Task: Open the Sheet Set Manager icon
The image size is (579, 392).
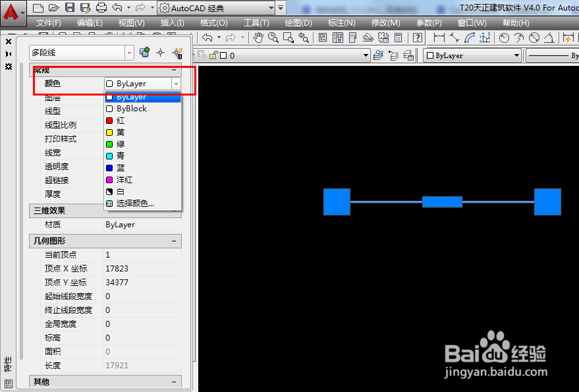Action: pos(368,38)
